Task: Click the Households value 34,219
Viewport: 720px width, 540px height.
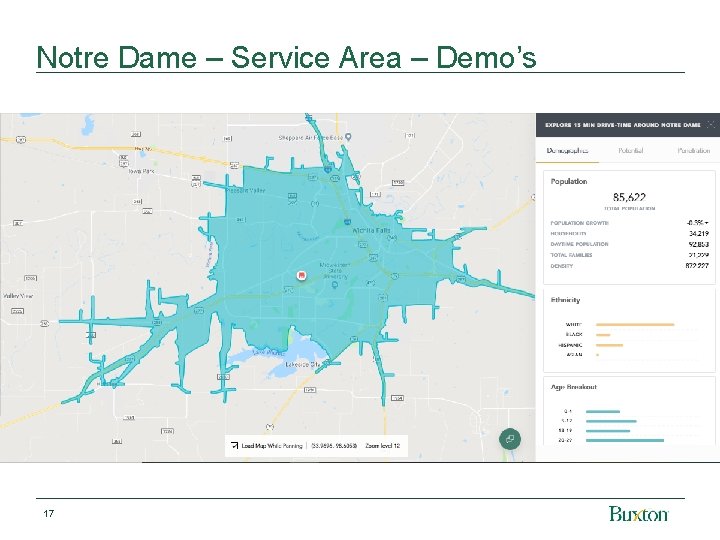Action: click(699, 233)
